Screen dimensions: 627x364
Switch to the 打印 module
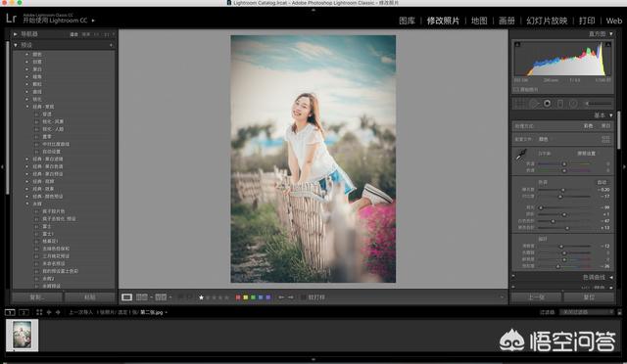coord(587,21)
